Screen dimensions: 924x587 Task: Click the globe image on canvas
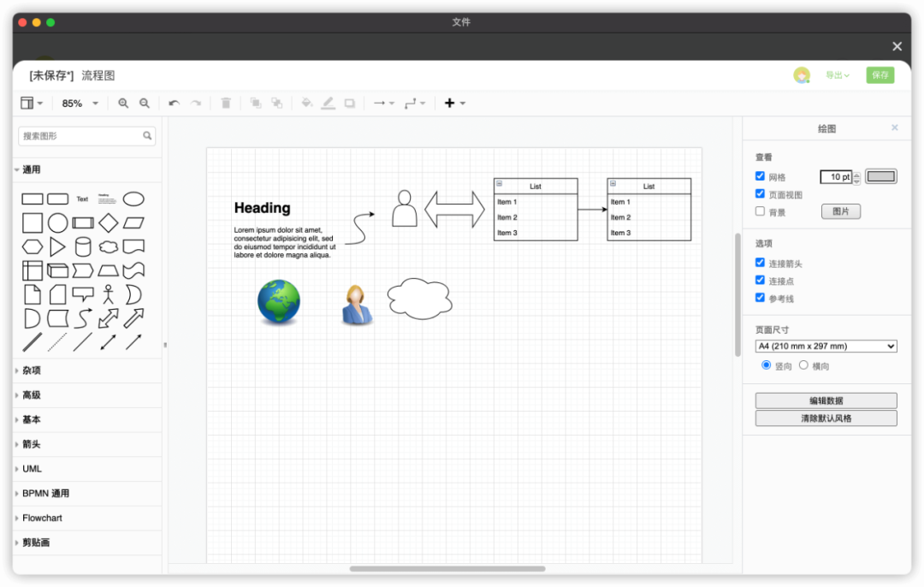click(279, 302)
